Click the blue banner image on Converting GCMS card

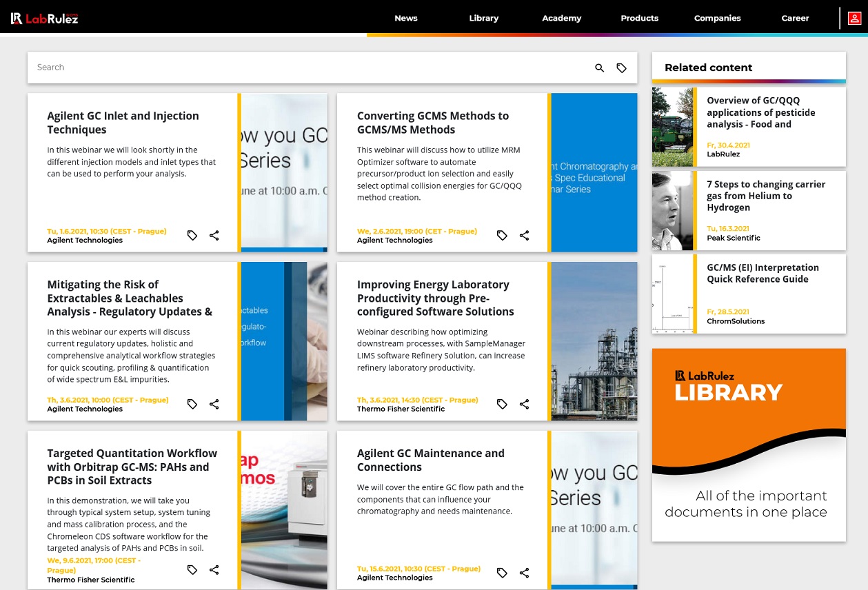(x=594, y=172)
